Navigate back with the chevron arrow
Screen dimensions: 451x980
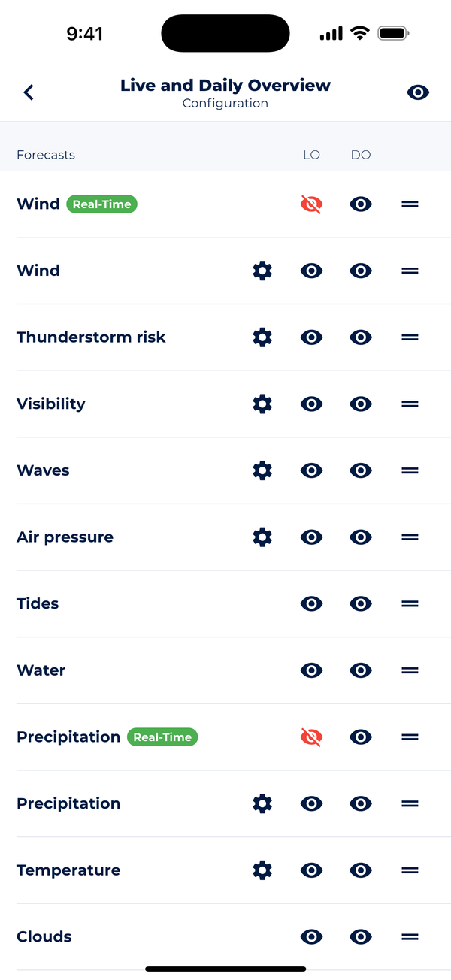(x=28, y=92)
